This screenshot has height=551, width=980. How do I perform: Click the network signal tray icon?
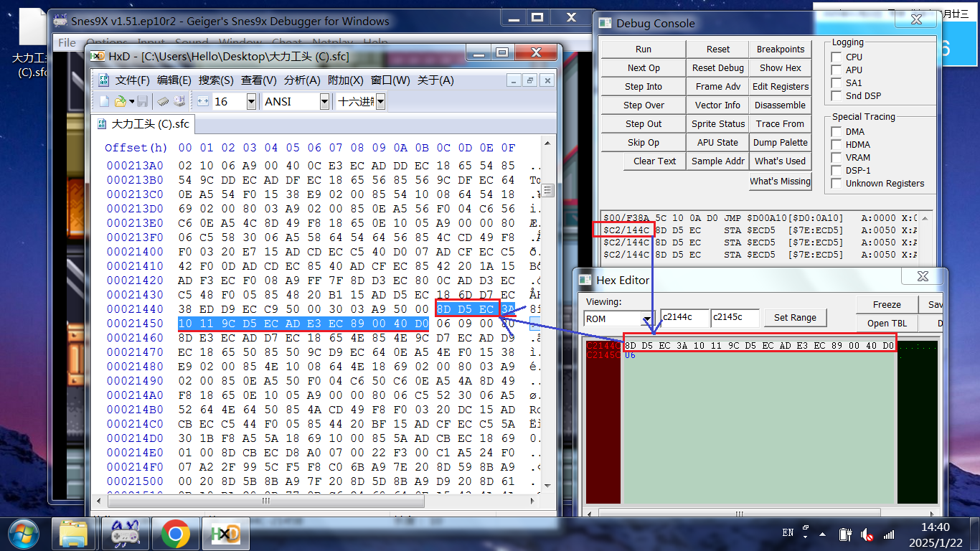pyautogui.click(x=889, y=534)
